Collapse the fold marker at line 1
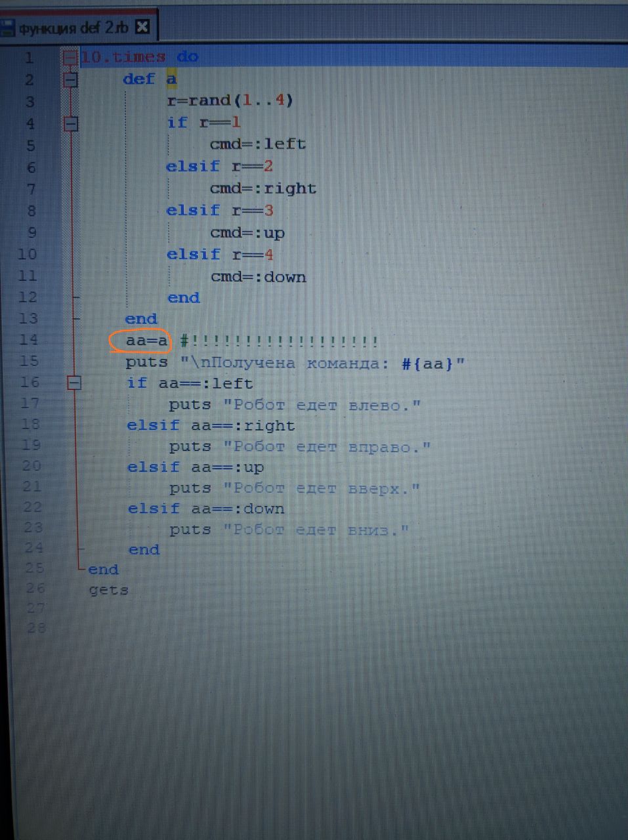The height and width of the screenshot is (840, 628). tap(70, 58)
